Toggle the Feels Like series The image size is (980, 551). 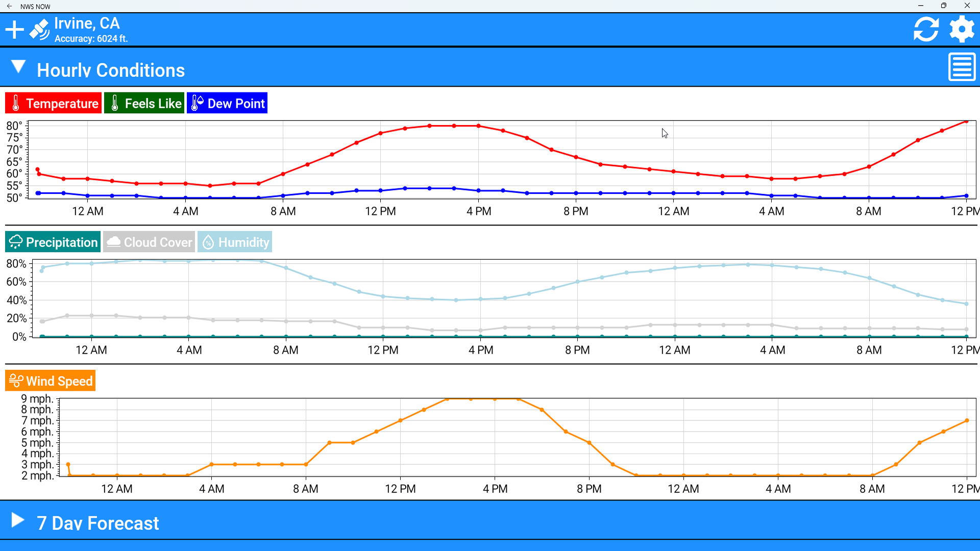click(x=144, y=103)
